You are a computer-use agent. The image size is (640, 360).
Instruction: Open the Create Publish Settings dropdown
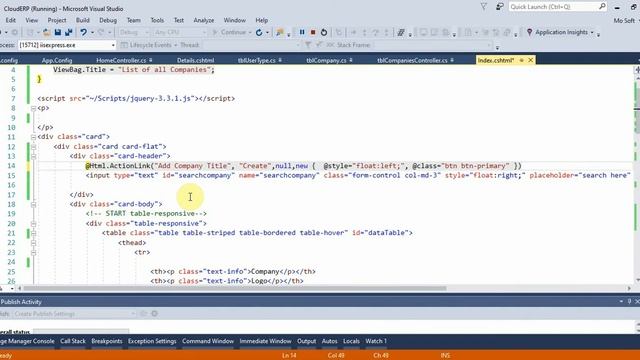point(133,313)
